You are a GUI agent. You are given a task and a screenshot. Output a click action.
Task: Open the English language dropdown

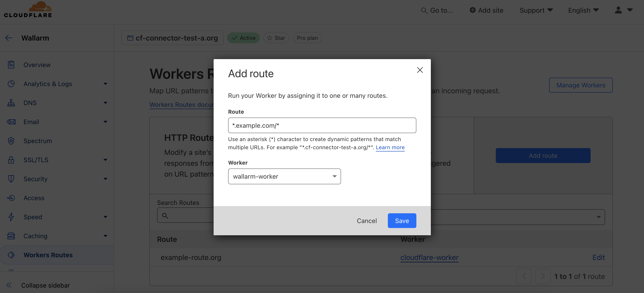(x=583, y=10)
